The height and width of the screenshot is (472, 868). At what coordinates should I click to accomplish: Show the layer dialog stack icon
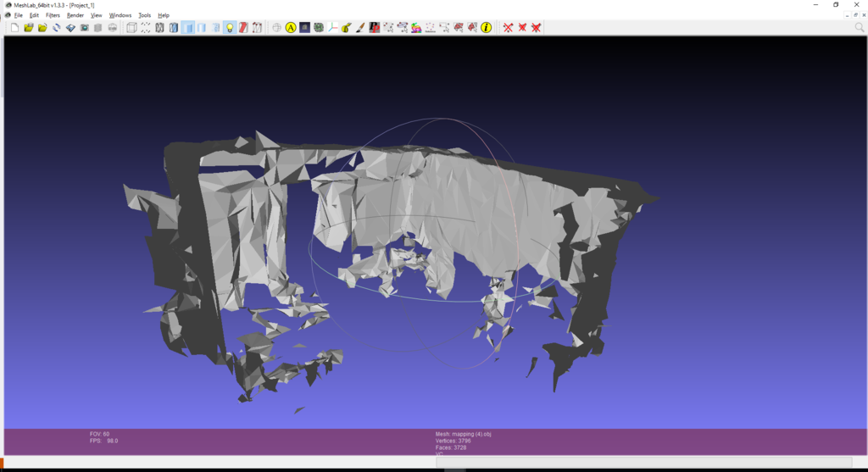coord(98,28)
